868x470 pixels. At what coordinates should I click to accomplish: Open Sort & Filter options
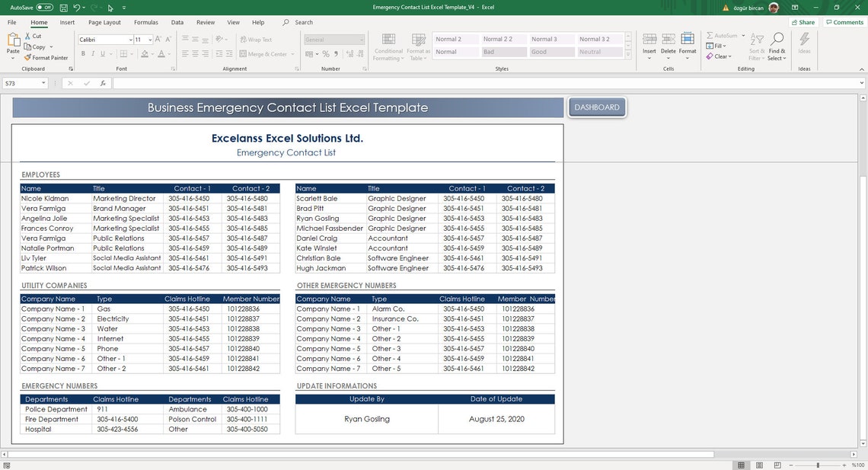pos(755,43)
